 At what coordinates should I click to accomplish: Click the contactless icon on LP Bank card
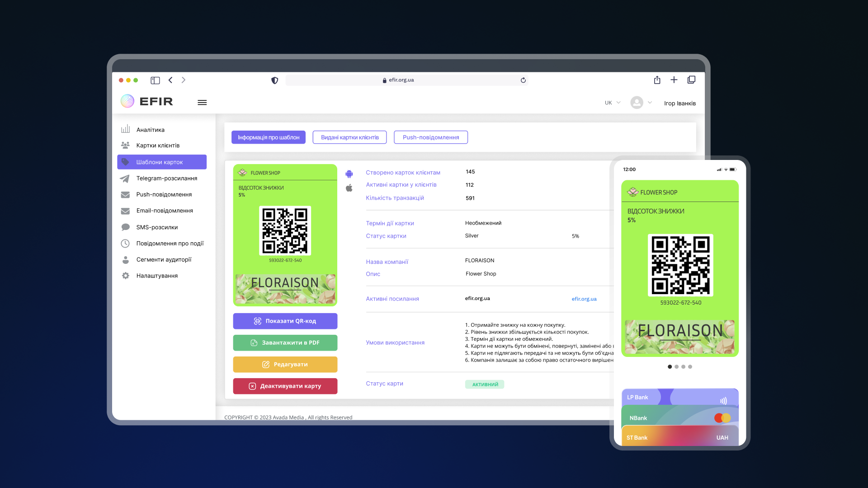(723, 401)
